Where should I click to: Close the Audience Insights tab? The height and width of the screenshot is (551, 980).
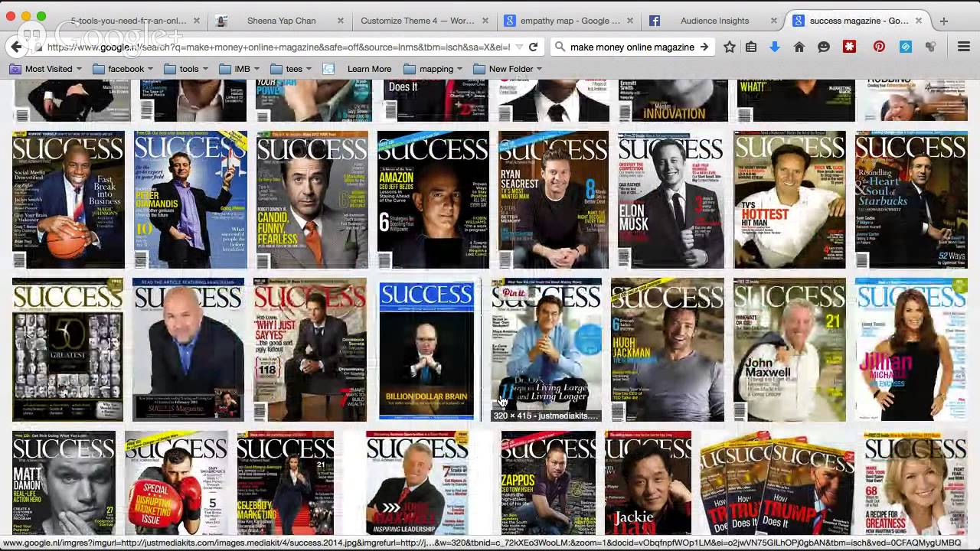774,21
